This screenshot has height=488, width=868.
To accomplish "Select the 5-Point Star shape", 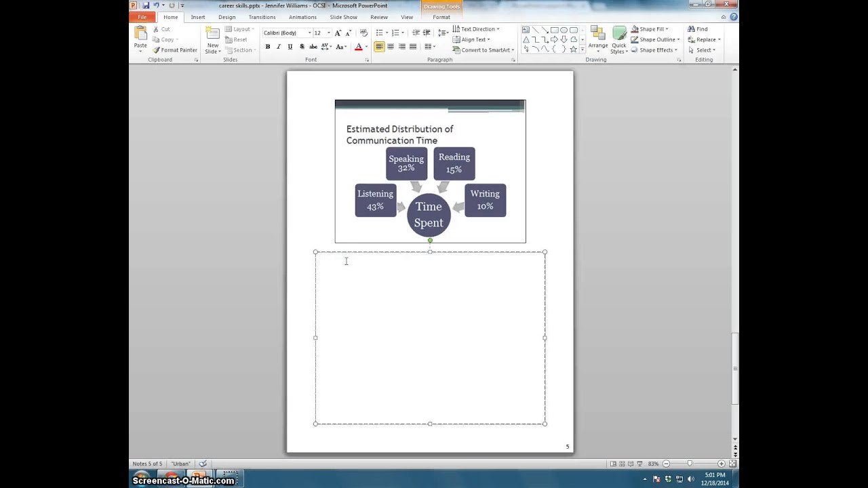I will pos(573,49).
